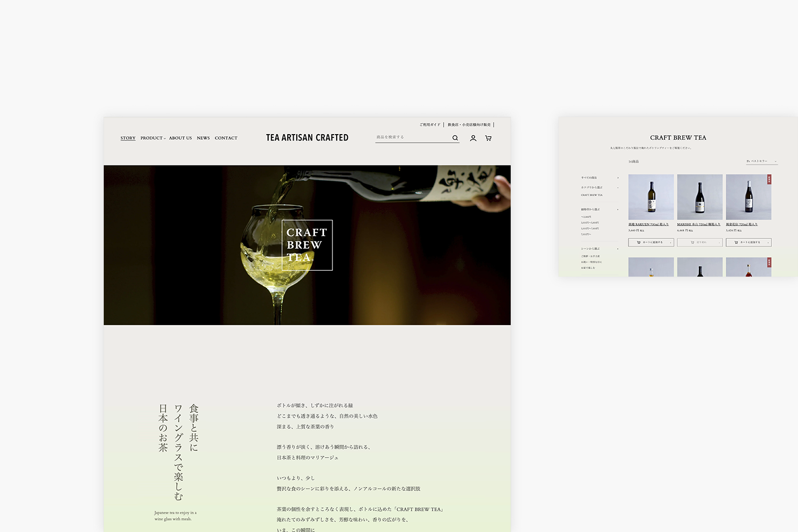Click the MARISHI 木山 product title link
798x532 pixels.
(x=700, y=224)
